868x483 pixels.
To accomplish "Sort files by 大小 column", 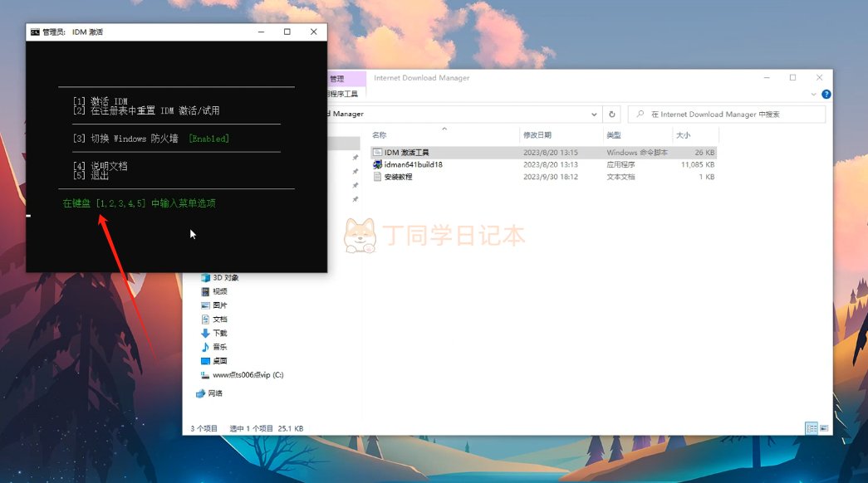I will point(683,135).
